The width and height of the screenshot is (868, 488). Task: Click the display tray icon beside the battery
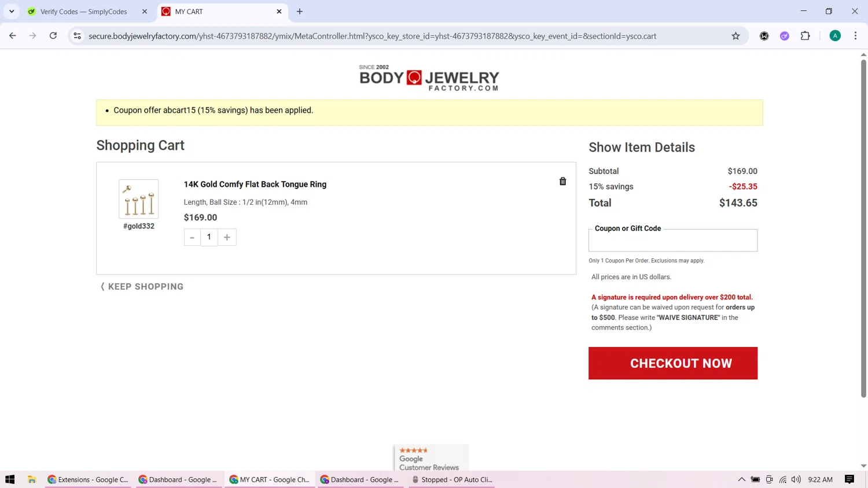tap(769, 479)
